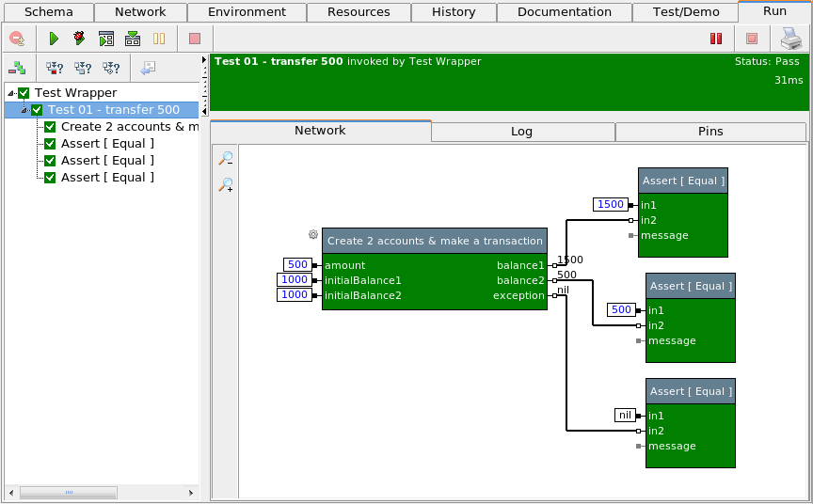Click the red pause bars icon
Image resolution: width=813 pixels, height=504 pixels.
pyautogui.click(x=716, y=39)
